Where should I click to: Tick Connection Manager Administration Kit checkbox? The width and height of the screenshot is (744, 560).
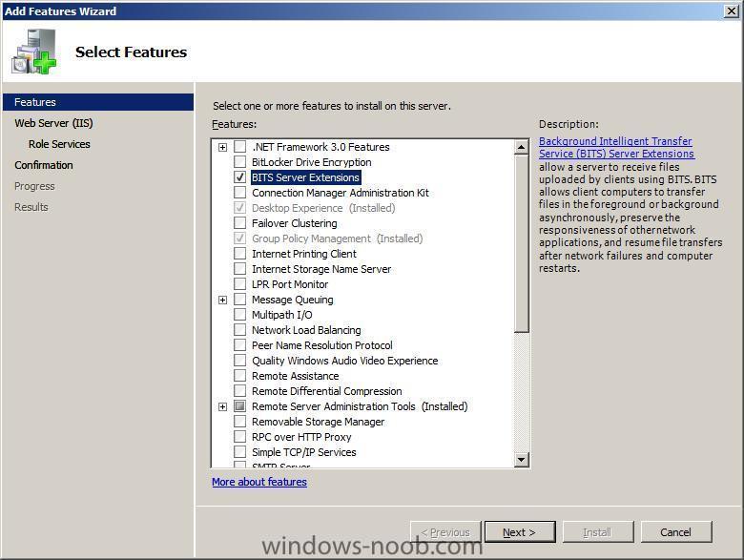pos(240,193)
